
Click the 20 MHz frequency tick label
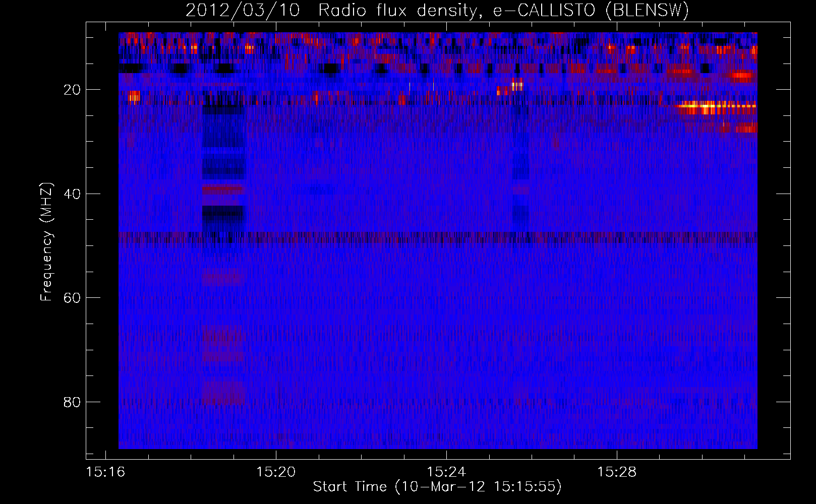coord(73,90)
